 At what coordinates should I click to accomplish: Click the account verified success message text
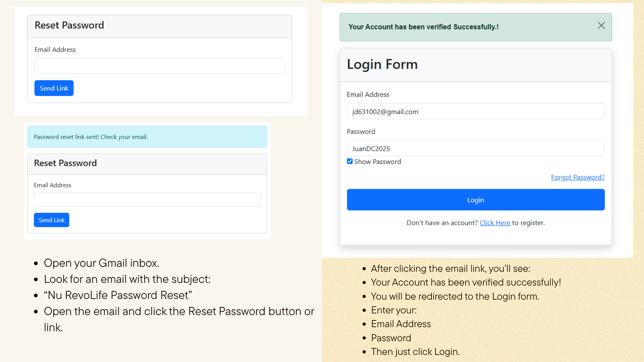[x=424, y=27]
